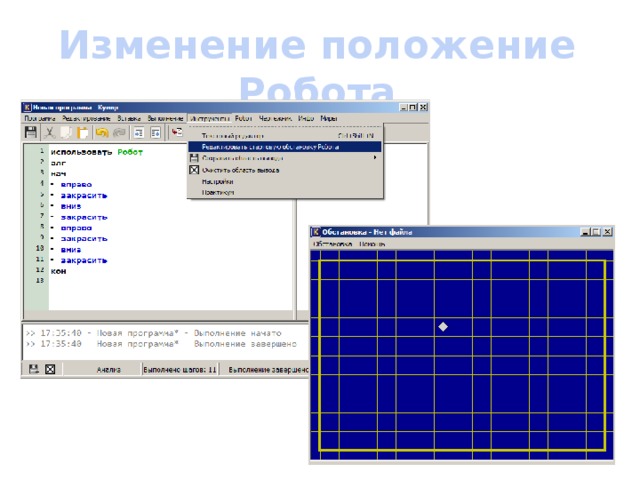Click вниз command on line 10
This screenshot has width=640, height=480.
coord(71,250)
